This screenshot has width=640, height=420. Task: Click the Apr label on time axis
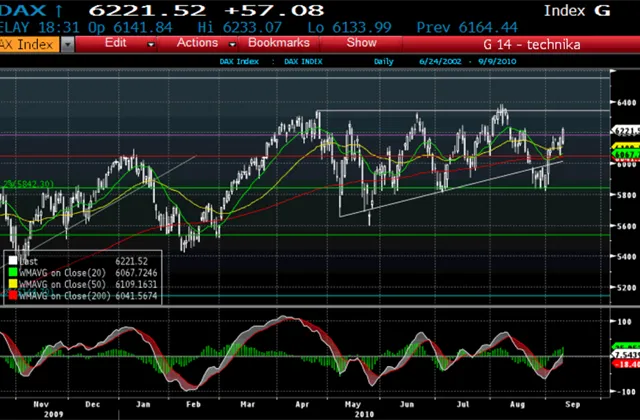(x=302, y=404)
